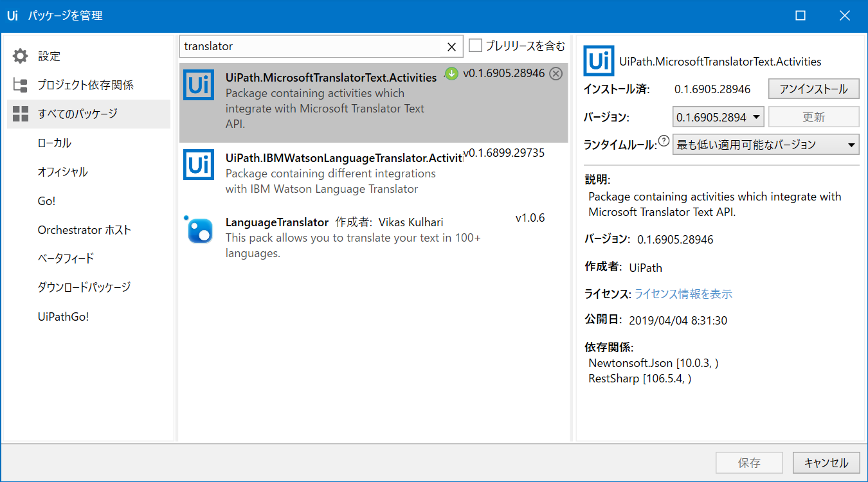Click the settings gear icon
The height and width of the screenshot is (482, 868).
coord(21,56)
